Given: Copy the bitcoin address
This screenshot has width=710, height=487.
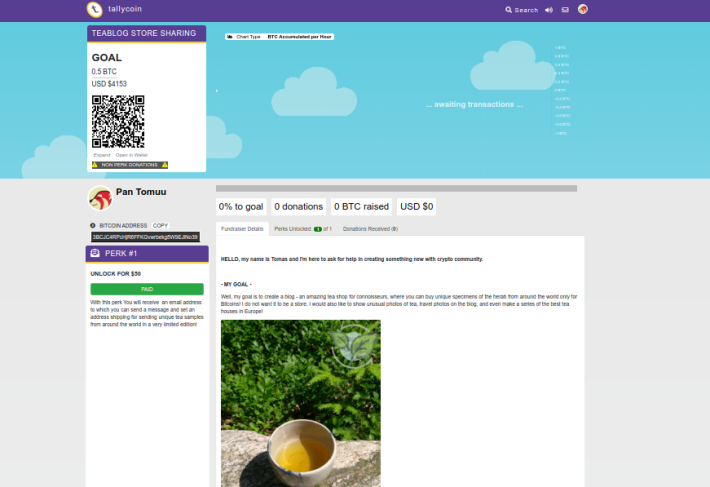Looking at the screenshot, I should click(160, 225).
